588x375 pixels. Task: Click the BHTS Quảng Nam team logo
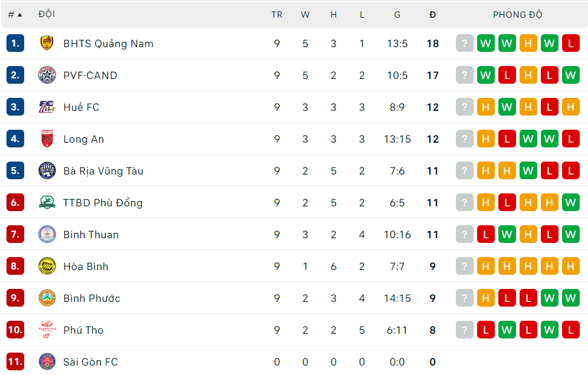47,43
